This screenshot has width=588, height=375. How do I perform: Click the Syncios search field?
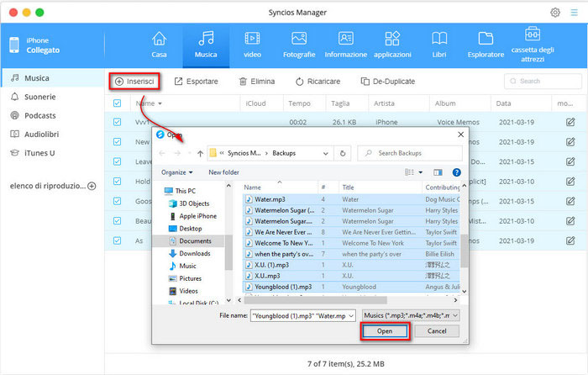[543, 81]
